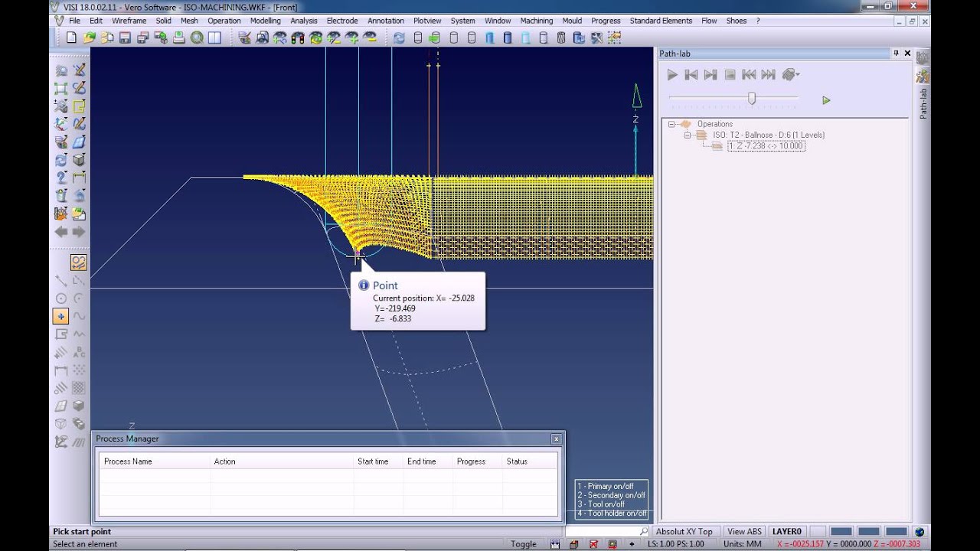Click the back arrow icon in left toolbar
This screenshot has height=551, width=980.
click(x=61, y=231)
